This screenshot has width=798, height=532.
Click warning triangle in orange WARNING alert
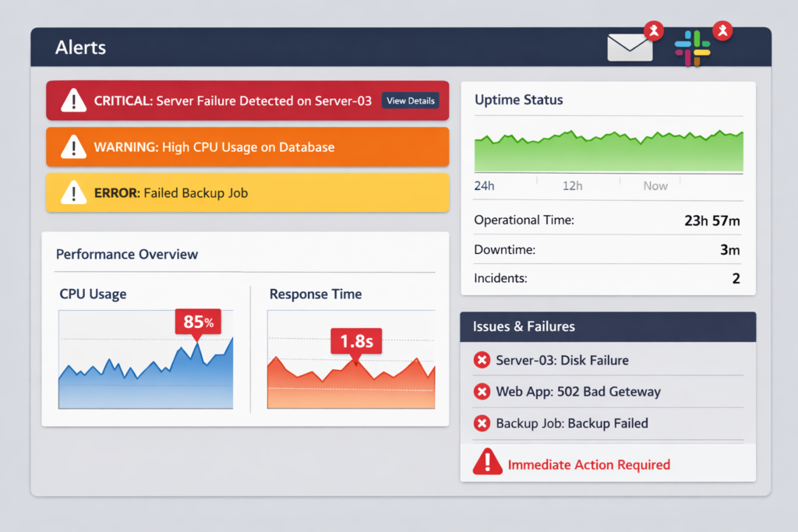click(x=73, y=146)
